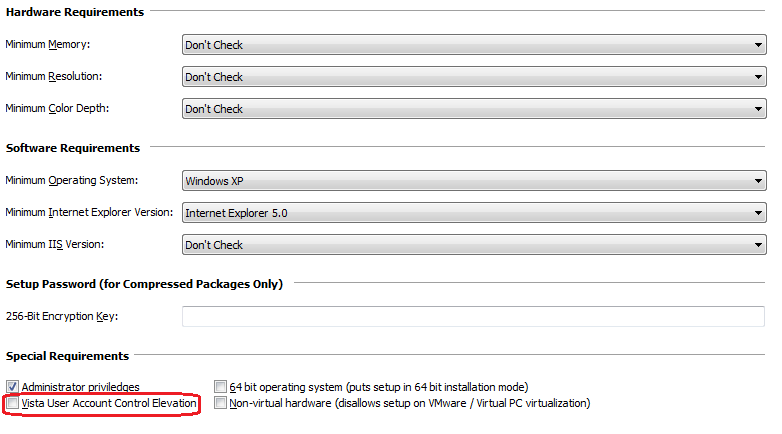Image resolution: width=782 pixels, height=434 pixels.
Task: Click the Minimum Resolution label
Action: [53, 76]
